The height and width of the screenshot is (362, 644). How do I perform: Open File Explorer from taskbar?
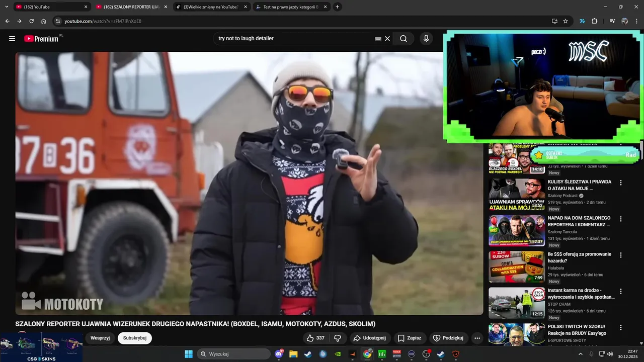(x=293, y=354)
